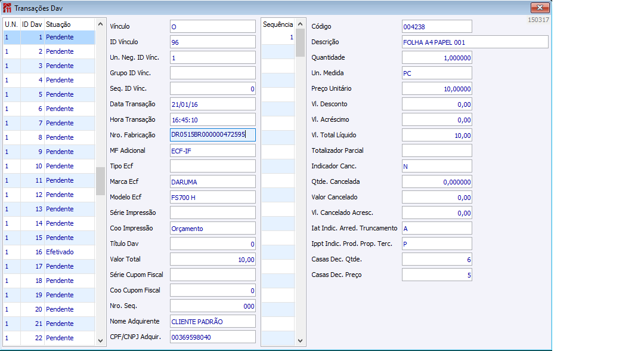Click the ID Dav column header
Image resolution: width=644 pixels, height=351 pixels.
(x=32, y=24)
